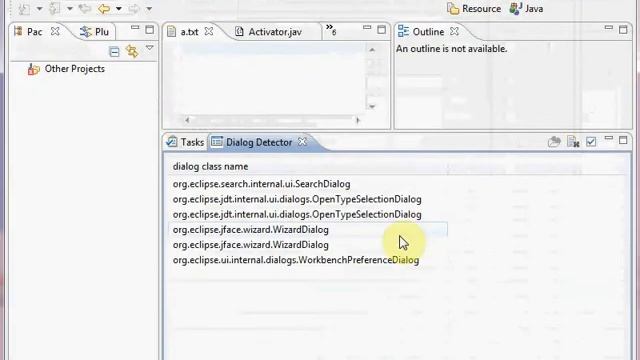Select the Other Projects tree item
Image resolution: width=640 pixels, height=360 pixels.
tap(66, 69)
